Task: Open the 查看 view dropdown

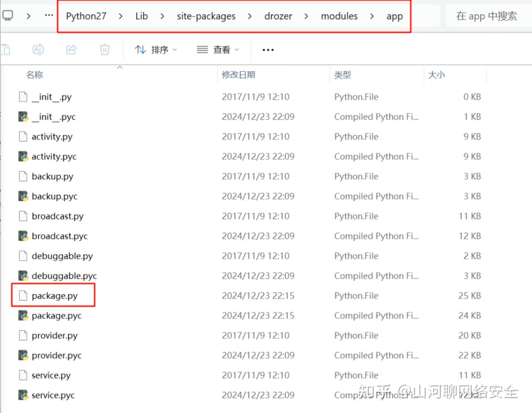Action: (x=218, y=49)
